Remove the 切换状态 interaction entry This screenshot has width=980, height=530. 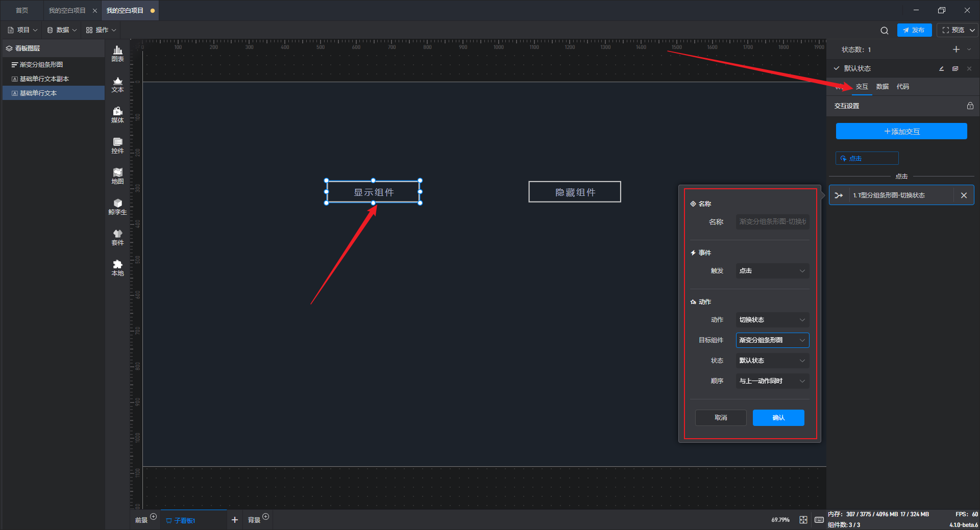coord(964,195)
